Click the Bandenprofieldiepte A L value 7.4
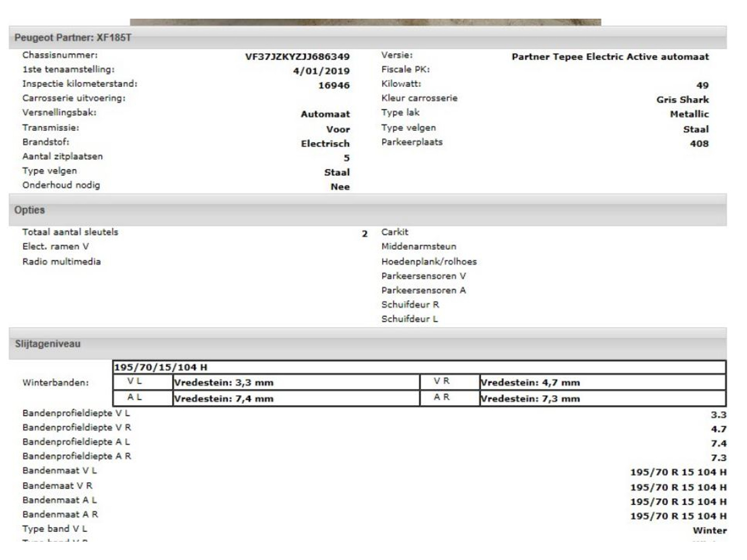The height and width of the screenshot is (560, 747). click(719, 443)
